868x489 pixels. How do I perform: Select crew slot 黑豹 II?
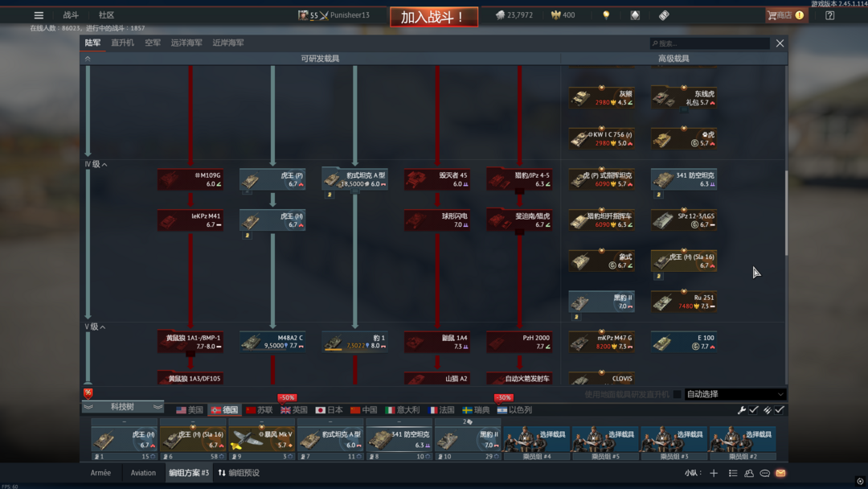(468, 440)
